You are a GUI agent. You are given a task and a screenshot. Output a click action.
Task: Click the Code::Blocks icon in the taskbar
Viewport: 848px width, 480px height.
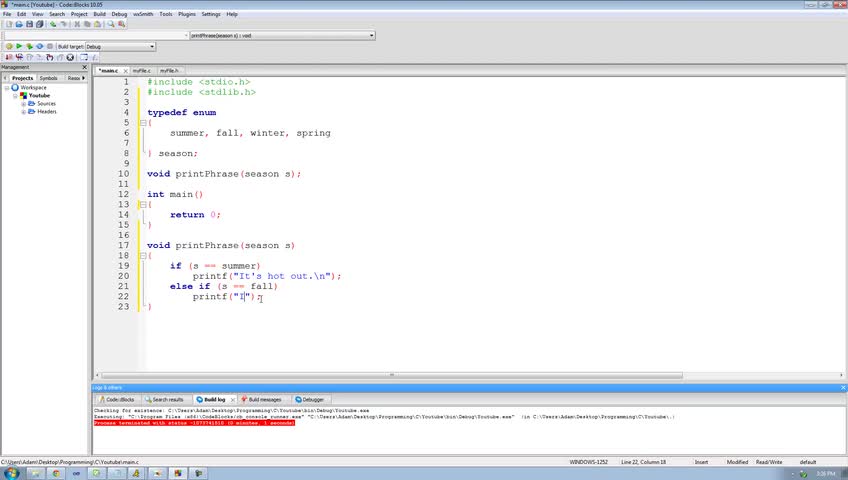click(178, 474)
